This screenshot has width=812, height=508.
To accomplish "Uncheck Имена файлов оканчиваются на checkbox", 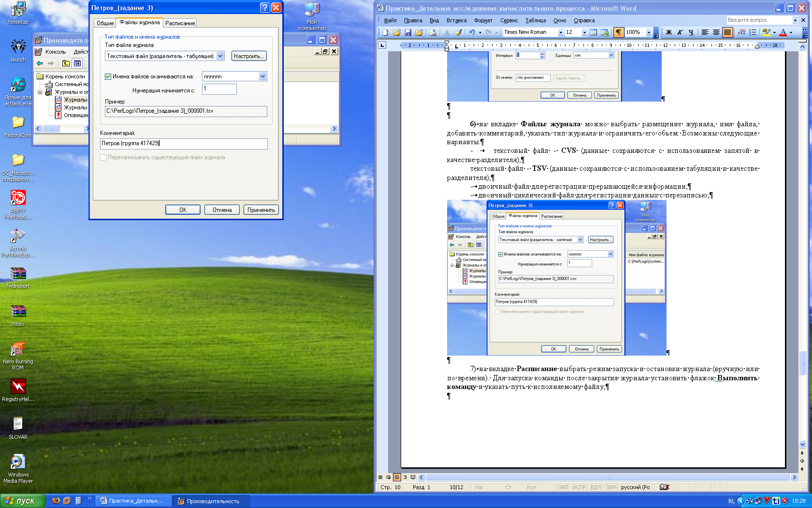I will point(108,76).
